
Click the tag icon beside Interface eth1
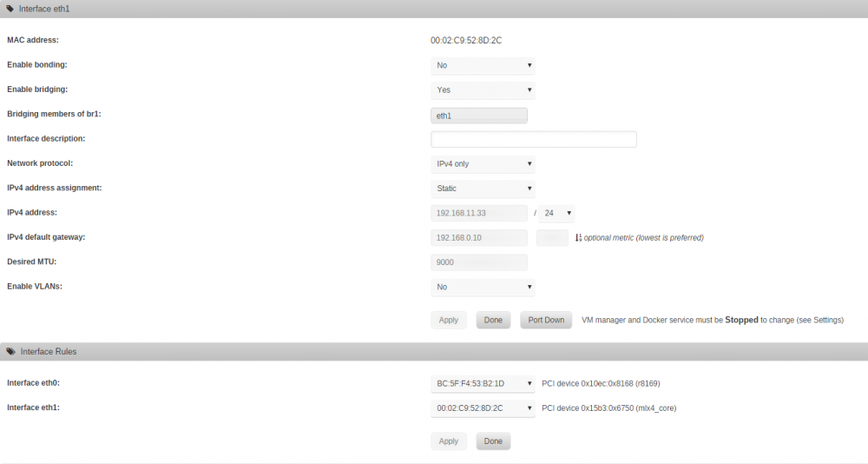pyautogui.click(x=10, y=9)
